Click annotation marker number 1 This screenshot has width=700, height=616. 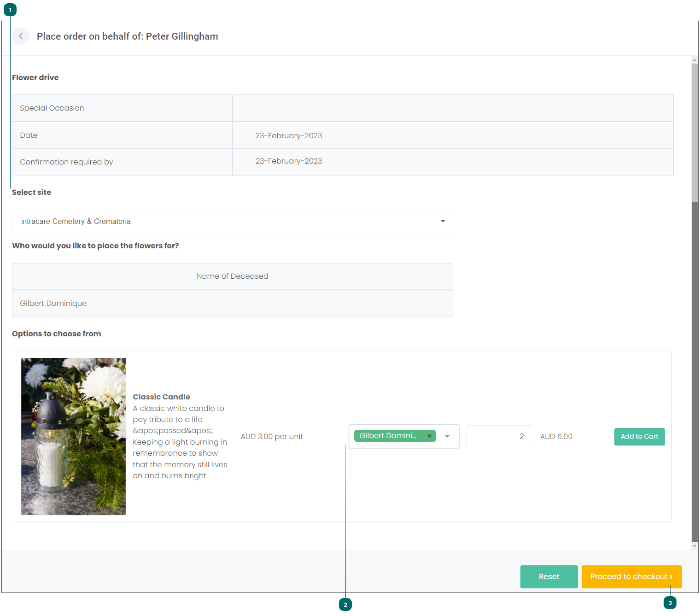(x=10, y=10)
